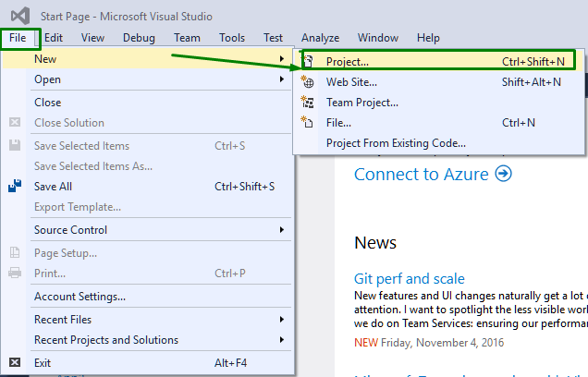Open the Connect to Azure link

click(x=423, y=174)
